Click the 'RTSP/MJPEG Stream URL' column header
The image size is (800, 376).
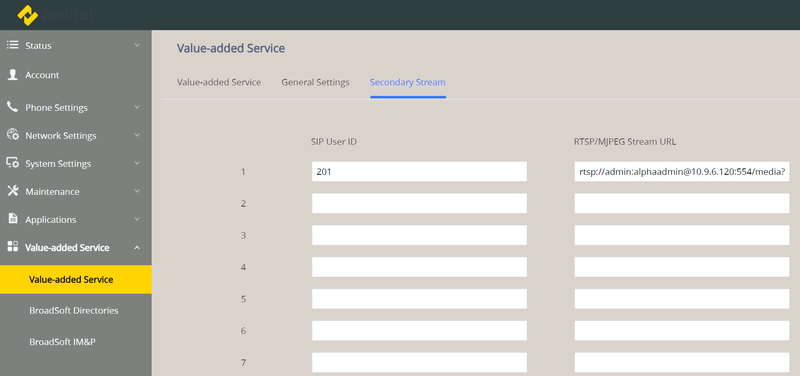click(625, 142)
